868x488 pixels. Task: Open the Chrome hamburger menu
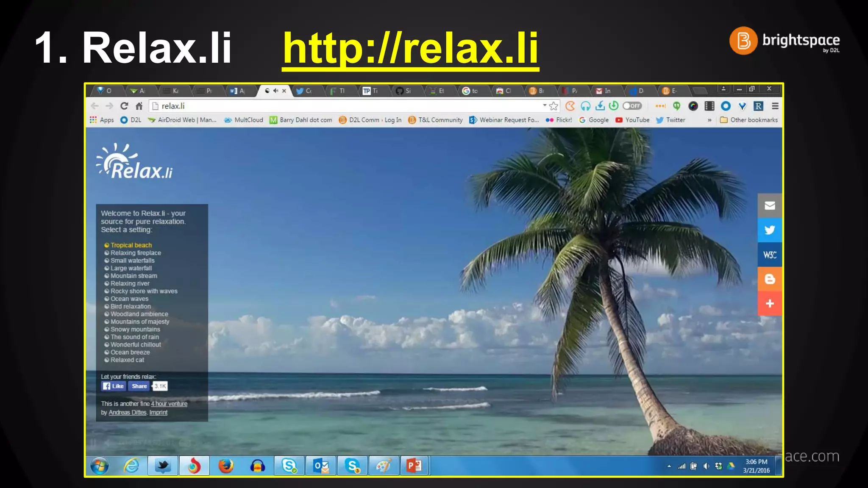[x=775, y=106]
